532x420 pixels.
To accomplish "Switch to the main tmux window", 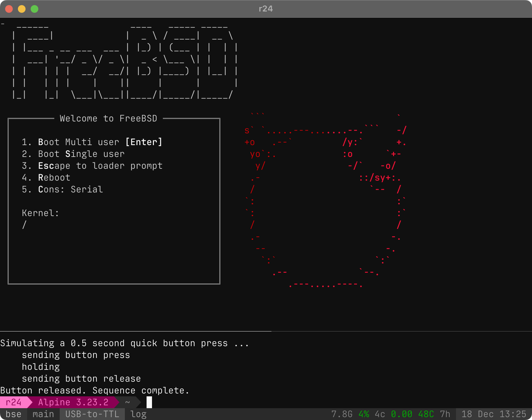I will pos(43,414).
